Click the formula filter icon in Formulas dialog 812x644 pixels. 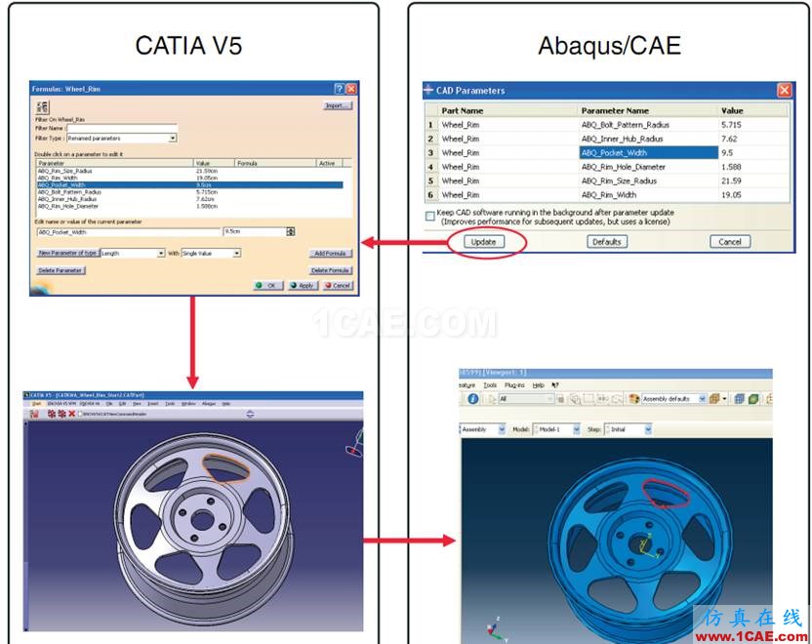[43, 107]
